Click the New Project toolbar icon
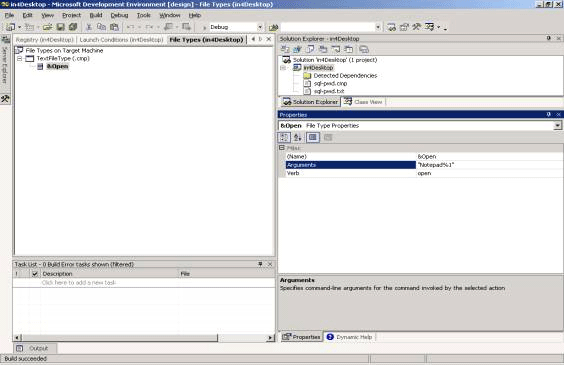The height and width of the screenshot is (365, 564). coord(10,27)
